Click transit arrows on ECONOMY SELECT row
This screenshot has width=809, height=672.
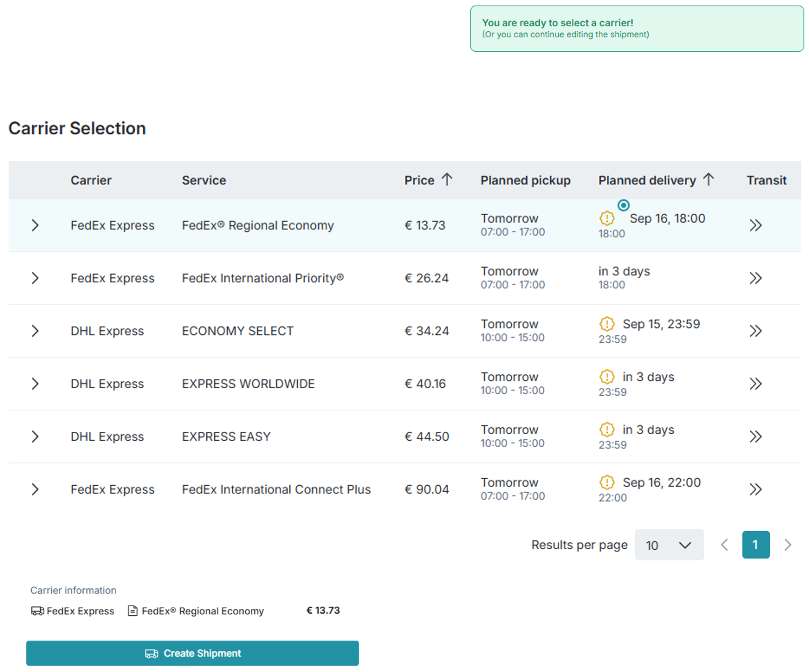[755, 331]
